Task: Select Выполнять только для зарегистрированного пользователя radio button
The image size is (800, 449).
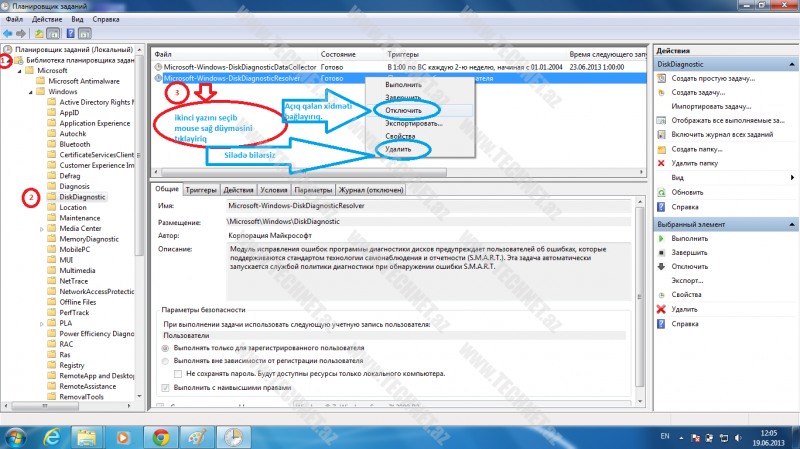Action: (166, 348)
